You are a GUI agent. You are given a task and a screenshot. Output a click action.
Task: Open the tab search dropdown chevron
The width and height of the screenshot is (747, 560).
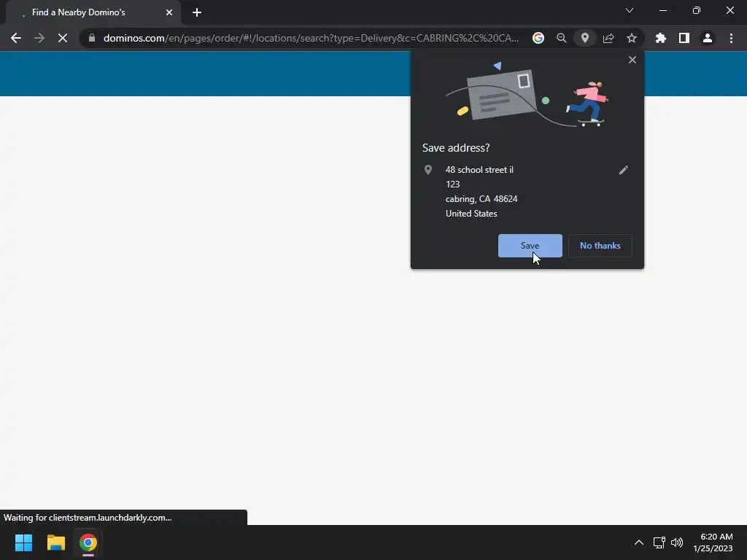coord(630,10)
